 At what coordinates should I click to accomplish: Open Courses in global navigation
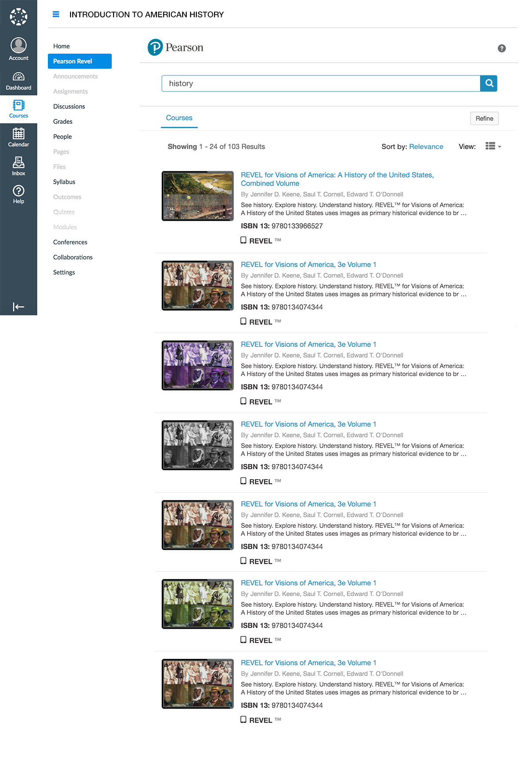[19, 109]
